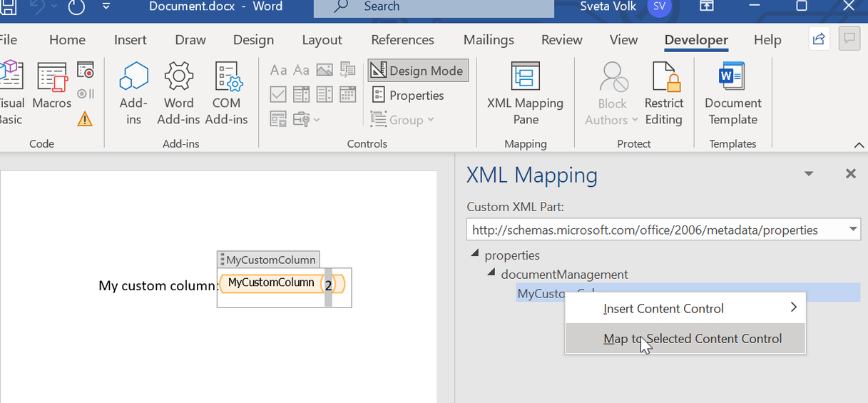Collapse the documentManagement tree node
Screen dimensions: 868x403
491,274
